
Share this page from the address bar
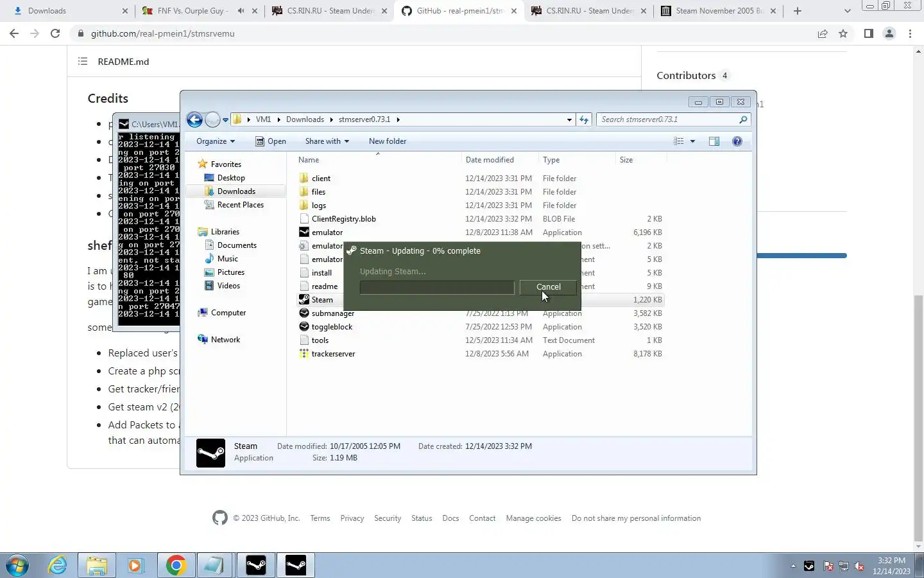click(x=823, y=33)
